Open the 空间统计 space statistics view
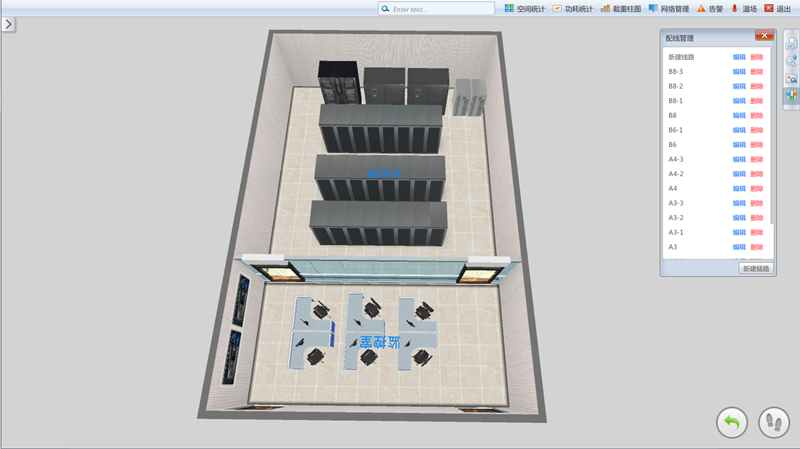The height and width of the screenshot is (449, 800). pyautogui.click(x=525, y=8)
